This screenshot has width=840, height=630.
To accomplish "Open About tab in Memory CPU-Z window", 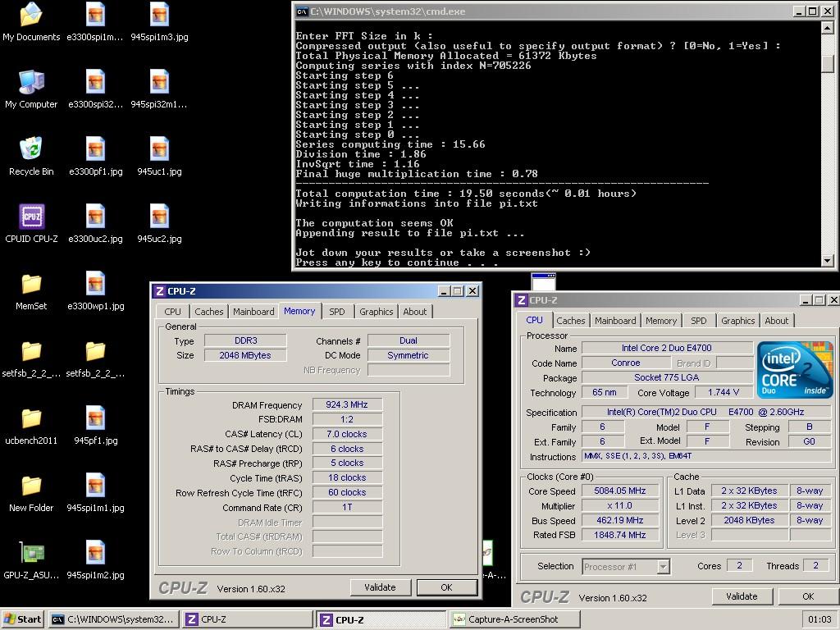I will [415, 312].
